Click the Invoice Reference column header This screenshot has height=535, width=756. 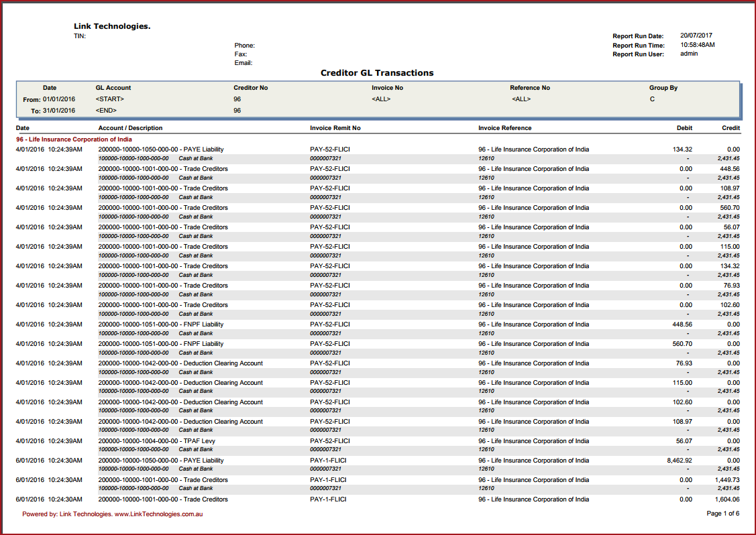coord(504,128)
